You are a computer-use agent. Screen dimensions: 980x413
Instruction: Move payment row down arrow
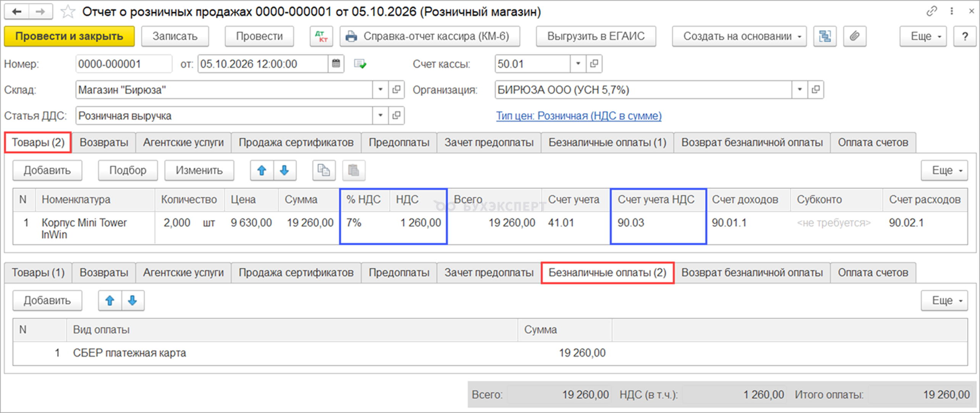pyautogui.click(x=133, y=301)
